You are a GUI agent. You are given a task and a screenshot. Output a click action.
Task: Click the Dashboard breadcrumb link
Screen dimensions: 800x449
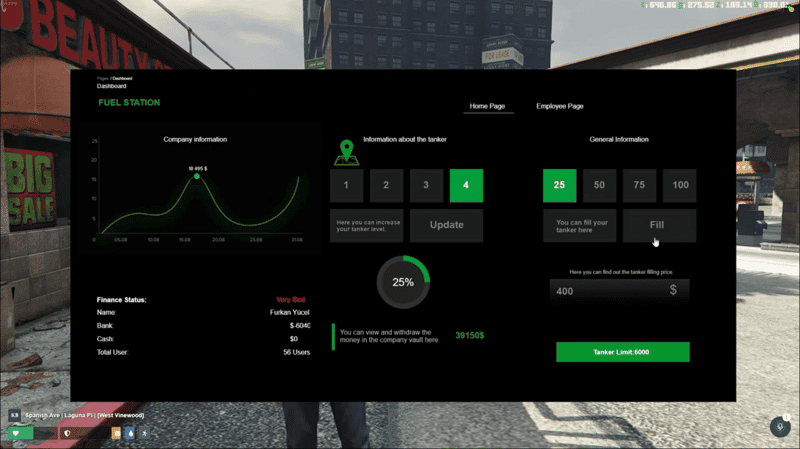click(x=122, y=79)
